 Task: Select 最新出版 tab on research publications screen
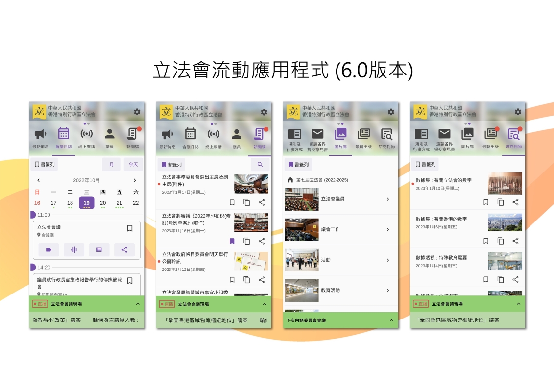coord(490,137)
